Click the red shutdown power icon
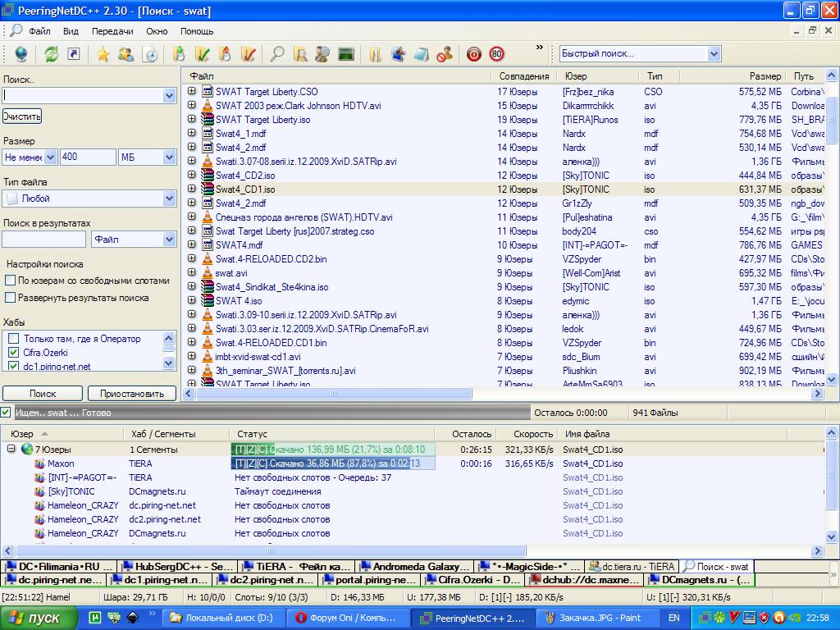This screenshot has width=840, height=630. click(x=473, y=54)
